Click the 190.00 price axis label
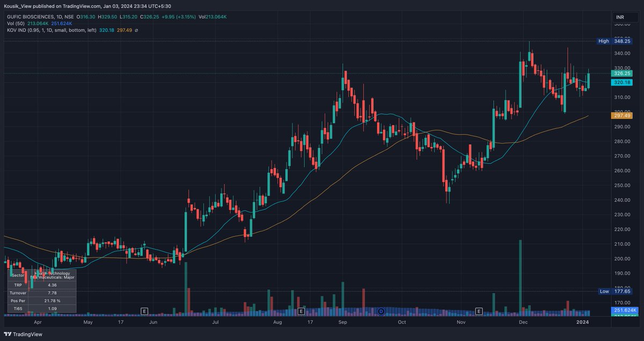 coord(621,273)
